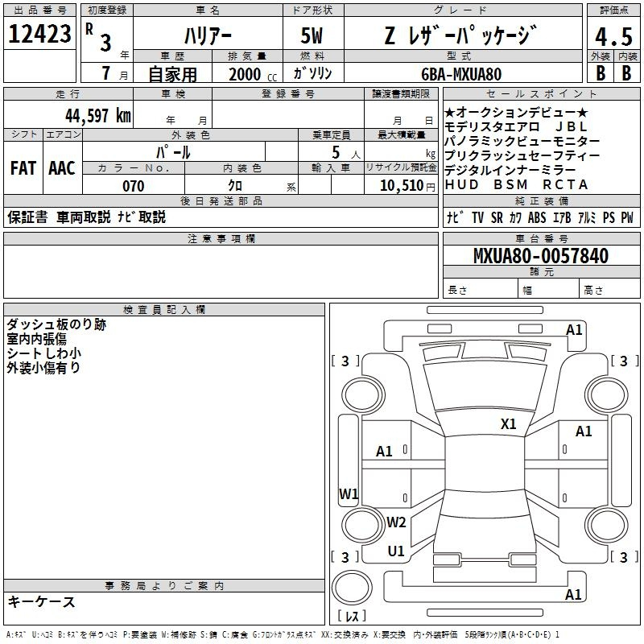Click SR in the genuine equipment row
The width and height of the screenshot is (644, 644).
[x=497, y=217]
